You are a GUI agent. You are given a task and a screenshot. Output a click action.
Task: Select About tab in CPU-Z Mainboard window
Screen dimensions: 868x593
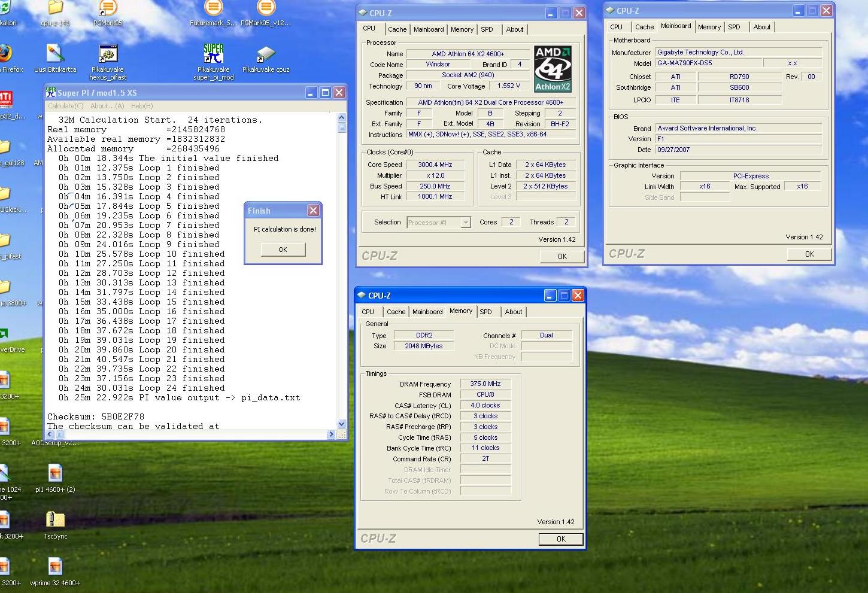(x=762, y=27)
